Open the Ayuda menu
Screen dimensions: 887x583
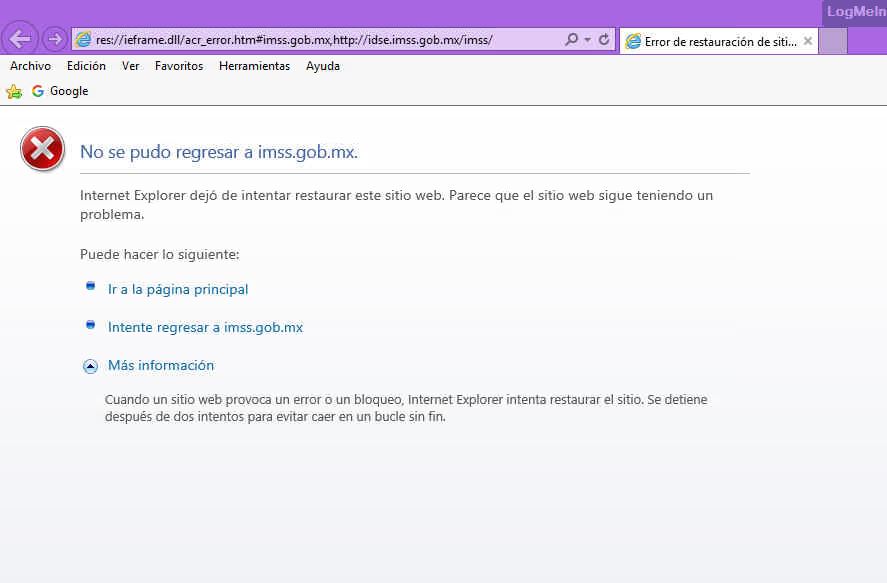pyautogui.click(x=322, y=66)
